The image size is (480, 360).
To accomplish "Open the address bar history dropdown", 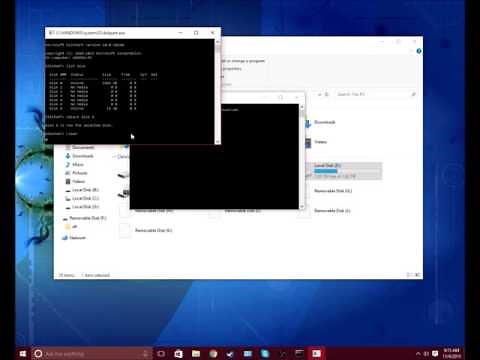I will click(x=319, y=94).
